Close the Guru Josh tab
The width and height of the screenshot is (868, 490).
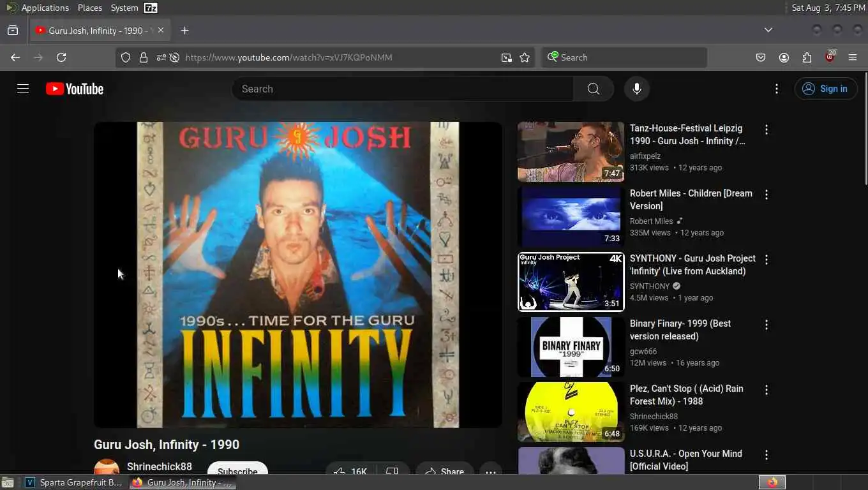[x=161, y=30]
